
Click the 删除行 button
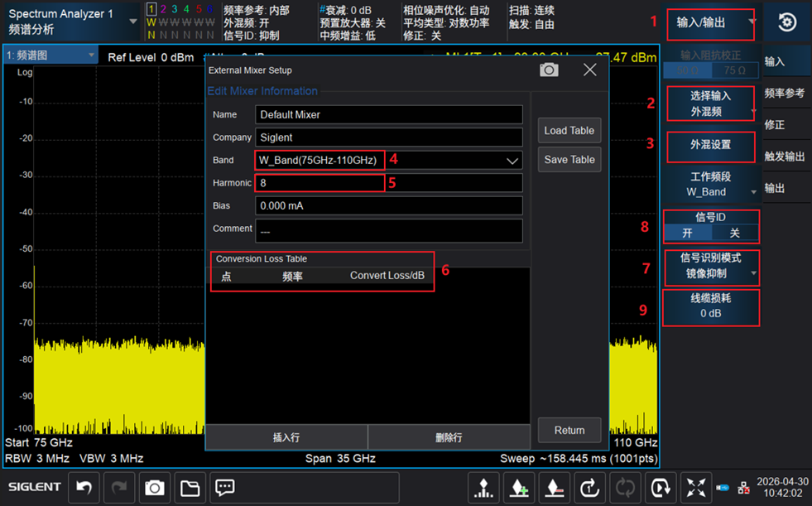point(449,437)
